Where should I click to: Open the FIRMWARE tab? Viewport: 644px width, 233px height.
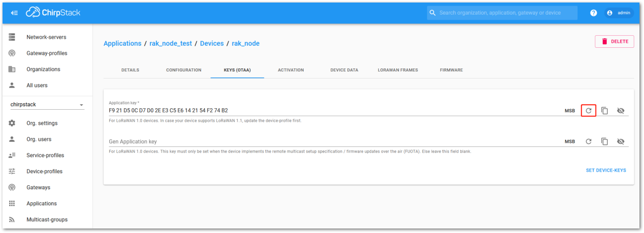pyautogui.click(x=451, y=70)
